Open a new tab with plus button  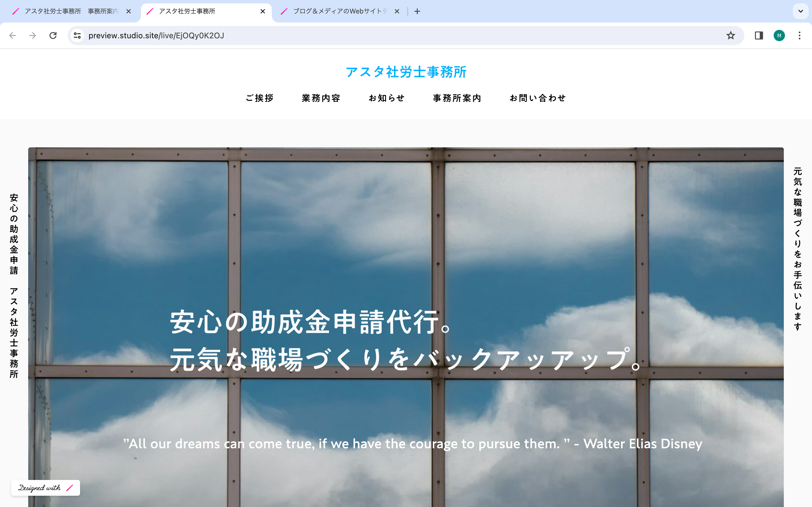click(417, 11)
